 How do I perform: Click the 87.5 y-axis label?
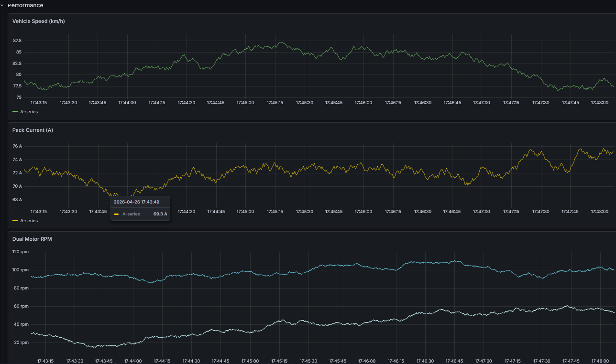tap(17, 41)
